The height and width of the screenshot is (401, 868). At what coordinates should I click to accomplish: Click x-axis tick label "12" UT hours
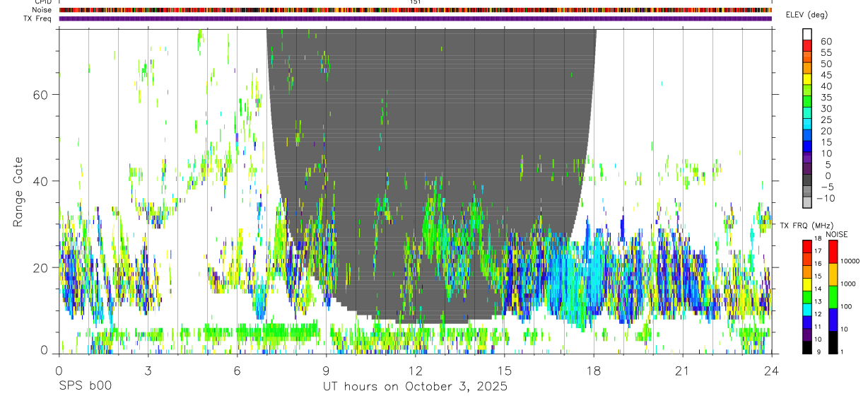pos(415,371)
